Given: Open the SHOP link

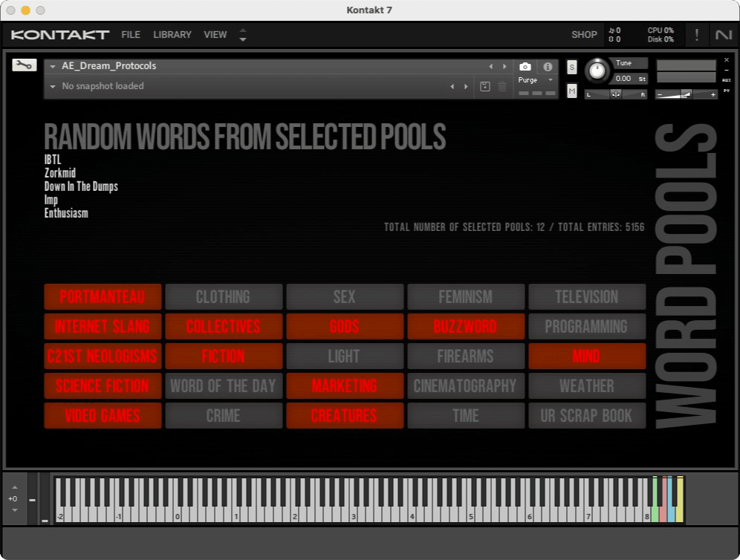Looking at the screenshot, I should [x=584, y=34].
